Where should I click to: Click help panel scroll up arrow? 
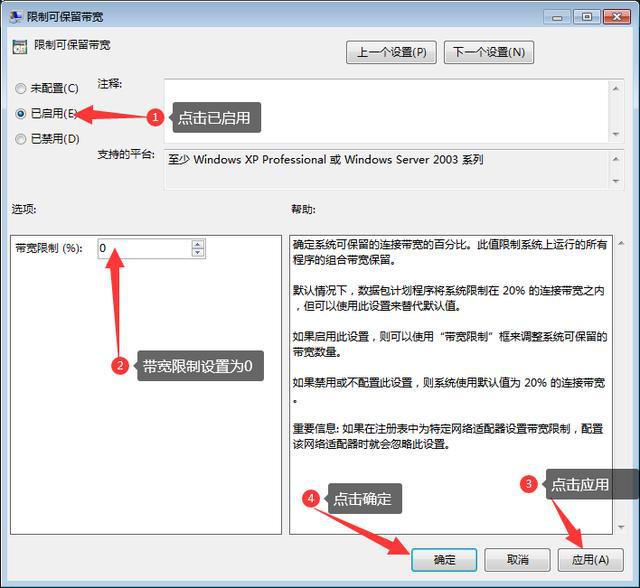point(621,244)
